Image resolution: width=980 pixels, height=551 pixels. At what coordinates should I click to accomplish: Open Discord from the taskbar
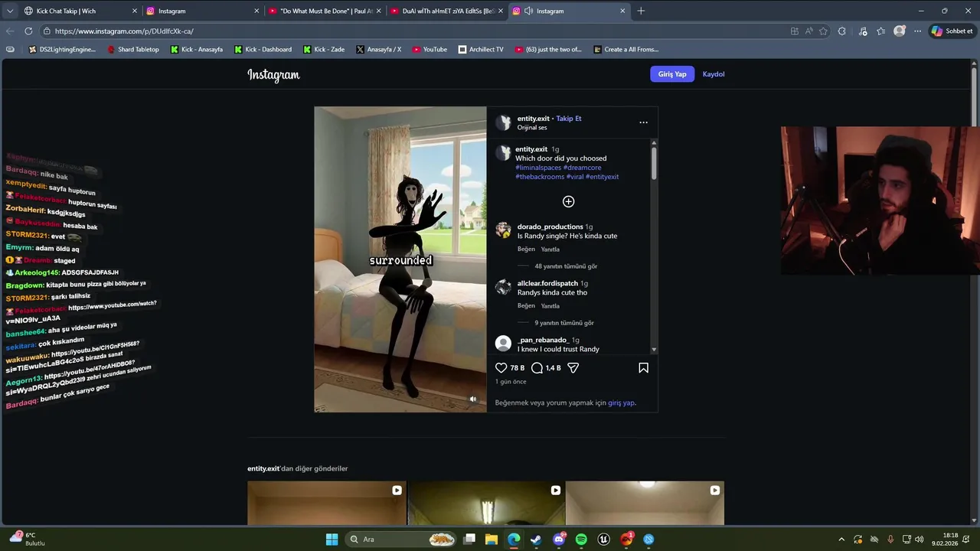click(x=559, y=540)
